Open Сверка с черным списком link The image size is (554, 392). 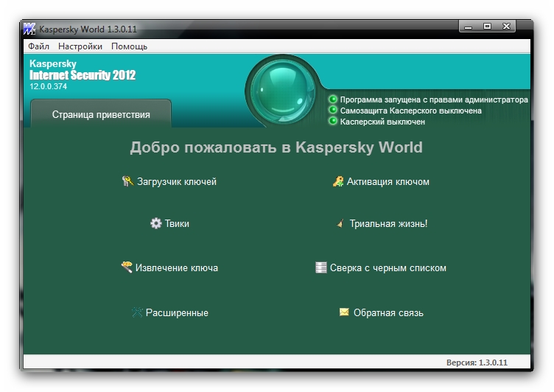tap(388, 267)
